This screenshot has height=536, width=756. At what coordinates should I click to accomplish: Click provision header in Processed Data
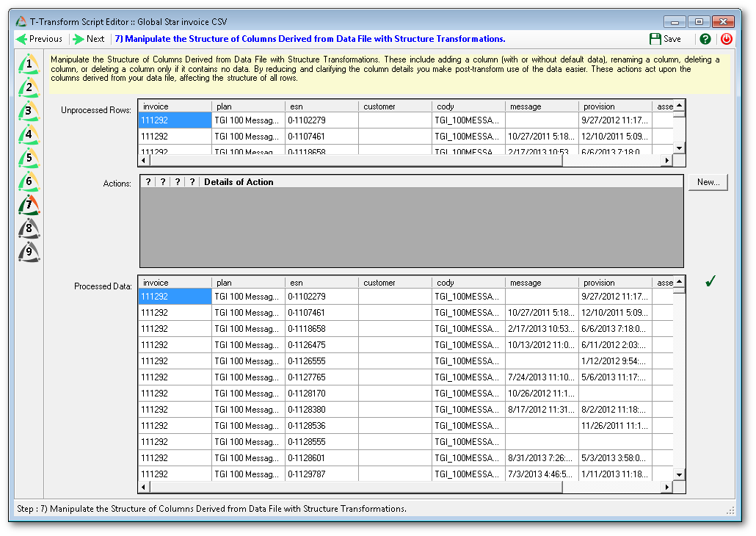pyautogui.click(x=615, y=283)
